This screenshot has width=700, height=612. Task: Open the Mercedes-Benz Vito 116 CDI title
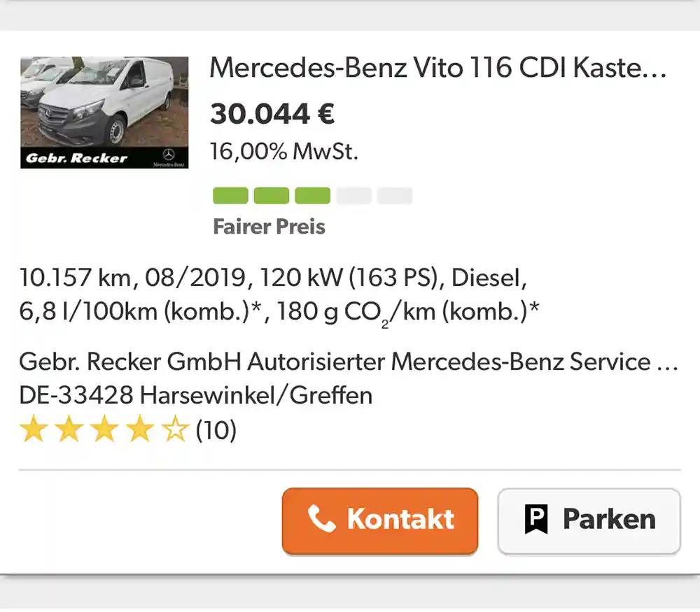437,68
